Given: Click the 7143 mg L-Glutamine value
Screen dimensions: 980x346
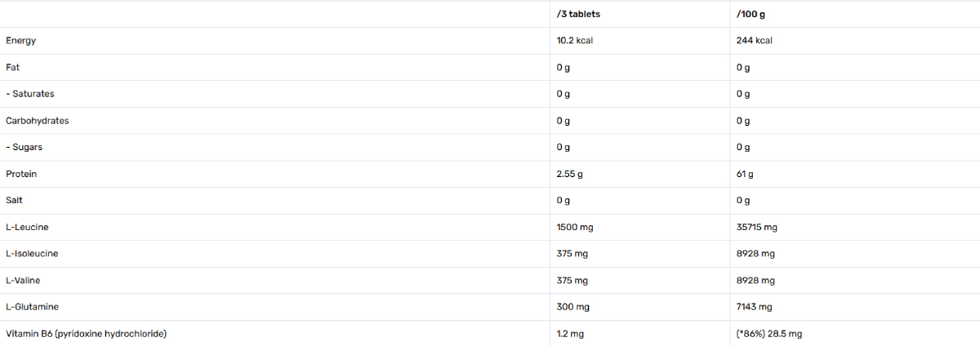Looking at the screenshot, I should point(754,307).
